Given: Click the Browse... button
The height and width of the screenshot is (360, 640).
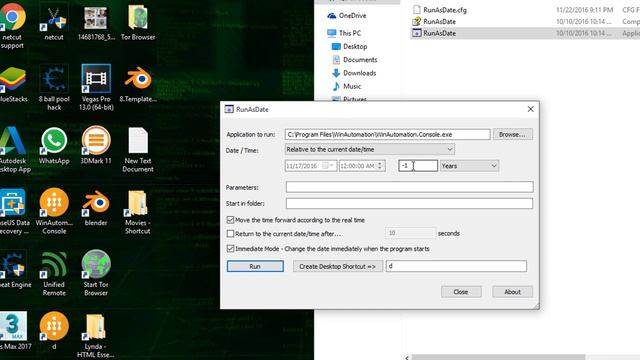Looking at the screenshot, I should click(x=513, y=134).
